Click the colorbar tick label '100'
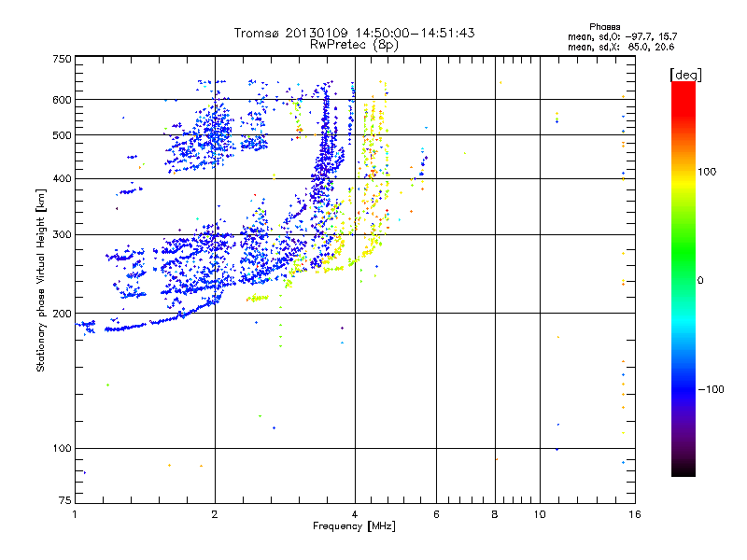747x560 pixels. (707, 172)
